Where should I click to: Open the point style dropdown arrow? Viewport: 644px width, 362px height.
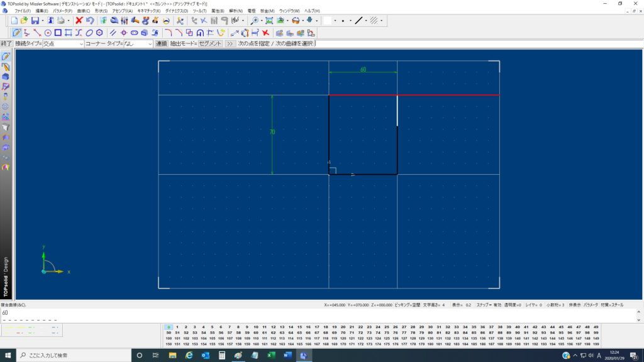tap(350, 21)
